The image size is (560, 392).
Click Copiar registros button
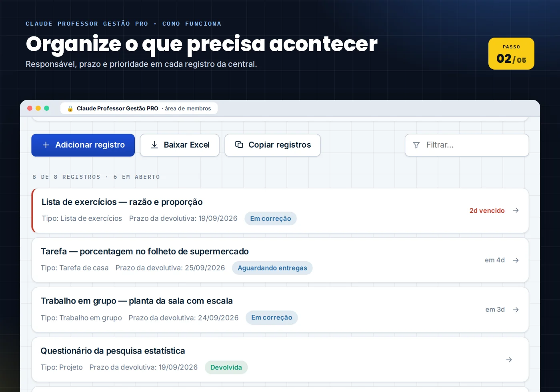point(272,145)
